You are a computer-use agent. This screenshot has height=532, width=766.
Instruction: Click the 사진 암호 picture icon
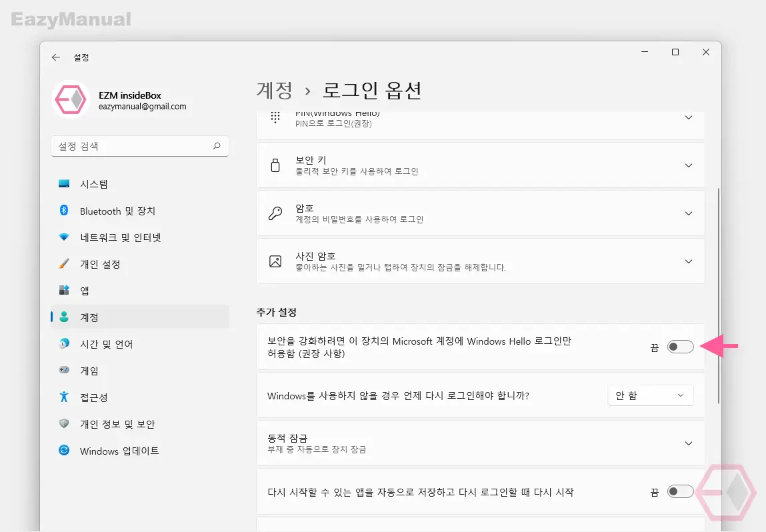click(x=275, y=261)
